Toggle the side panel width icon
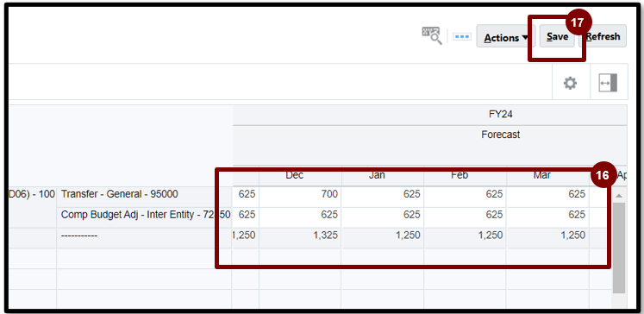 [x=608, y=84]
